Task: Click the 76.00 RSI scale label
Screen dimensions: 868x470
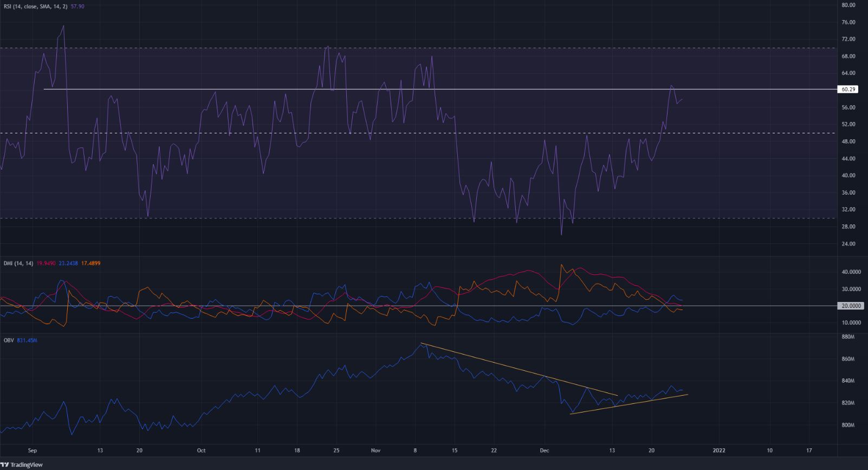Action: [848, 23]
